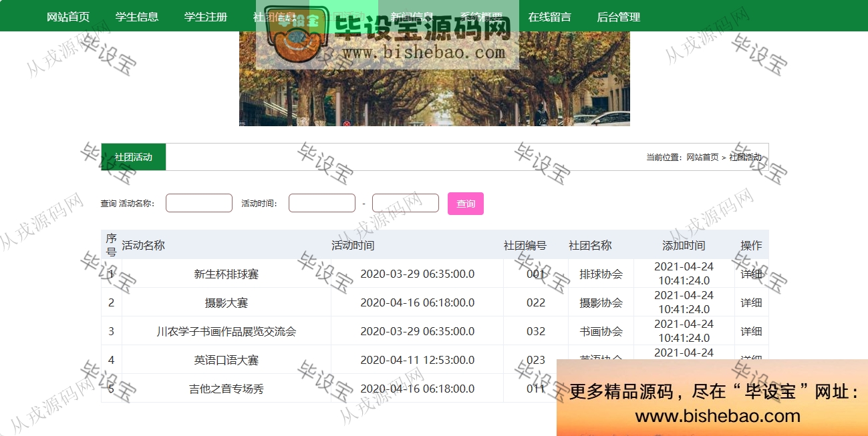The image size is (868, 436).
Task: Click the 添加时间 value in the 摄影协会 row
Action: [684, 302]
